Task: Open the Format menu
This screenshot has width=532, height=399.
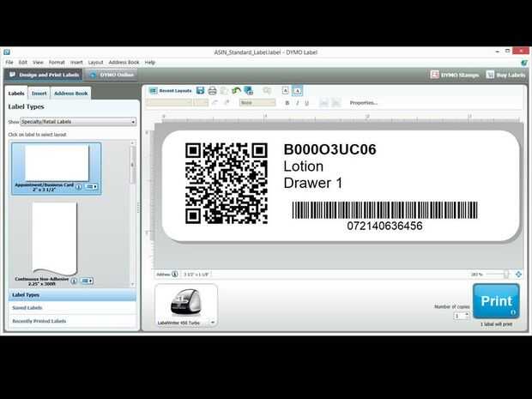Action: [x=57, y=63]
